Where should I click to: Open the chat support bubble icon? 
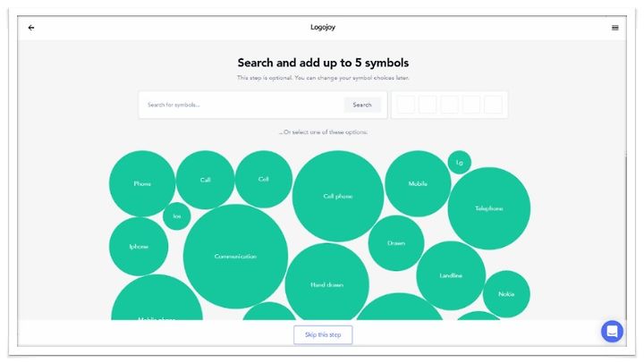pyautogui.click(x=612, y=331)
